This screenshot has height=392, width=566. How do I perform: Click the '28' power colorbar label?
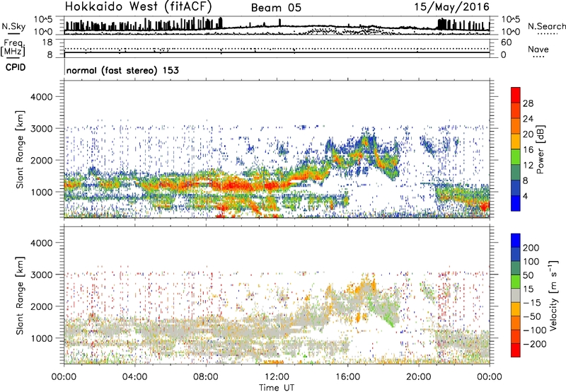pos(528,103)
